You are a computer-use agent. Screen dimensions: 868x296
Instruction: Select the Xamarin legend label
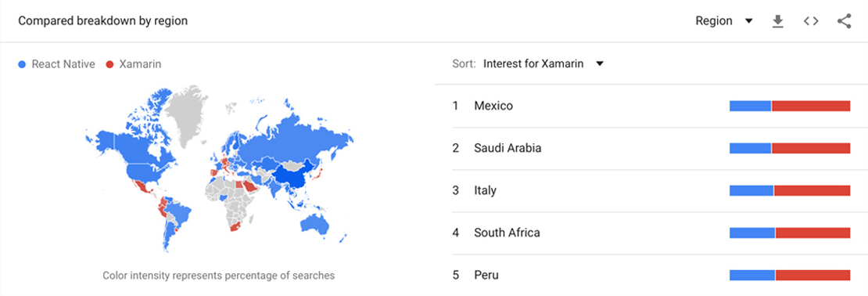140,64
